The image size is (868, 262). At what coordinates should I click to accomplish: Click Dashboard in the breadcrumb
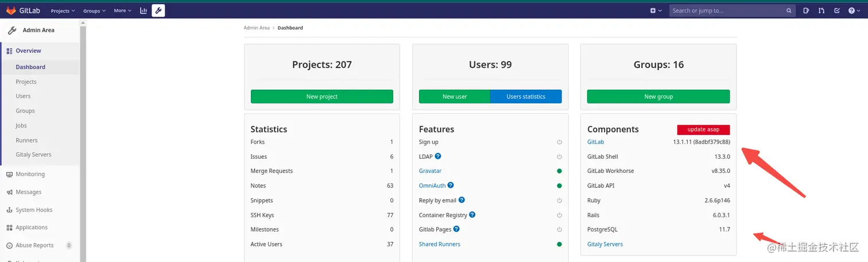coord(290,28)
